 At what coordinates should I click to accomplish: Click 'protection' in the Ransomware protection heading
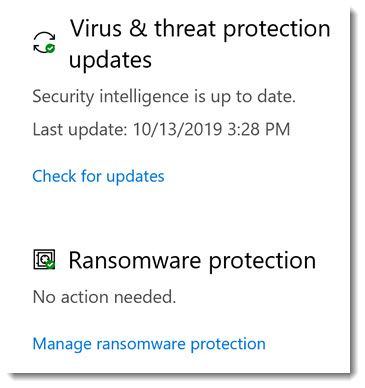click(x=262, y=261)
